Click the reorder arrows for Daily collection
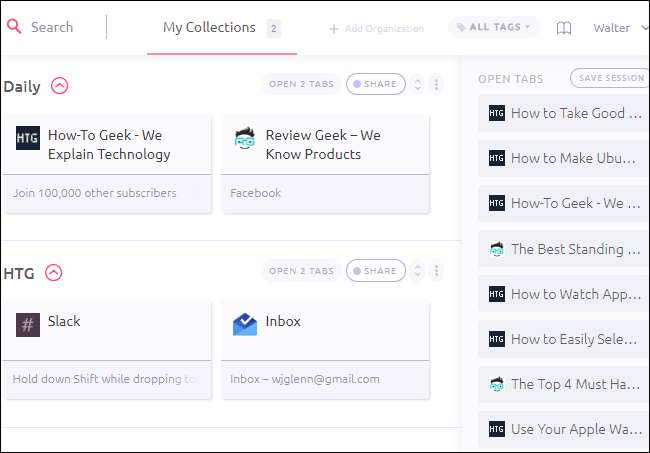 417,84
